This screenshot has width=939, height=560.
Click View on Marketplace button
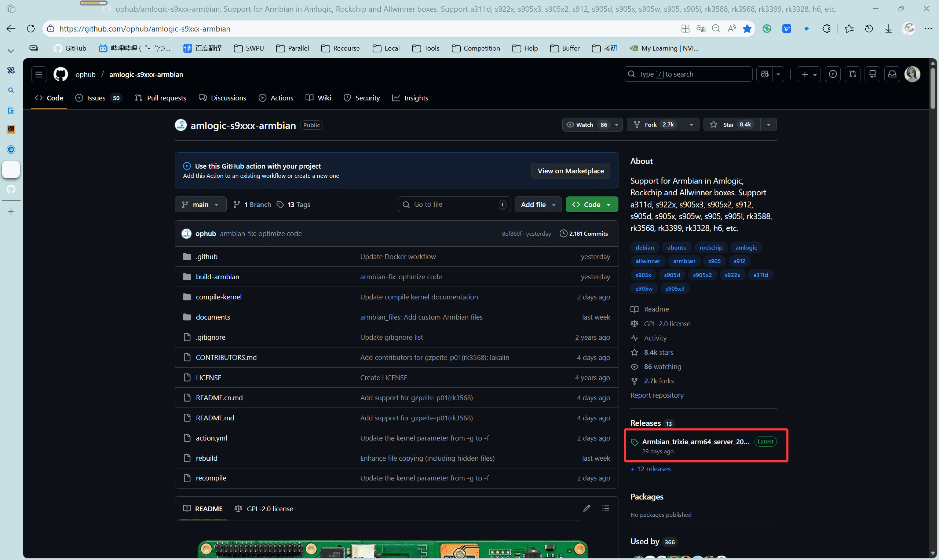[570, 171]
